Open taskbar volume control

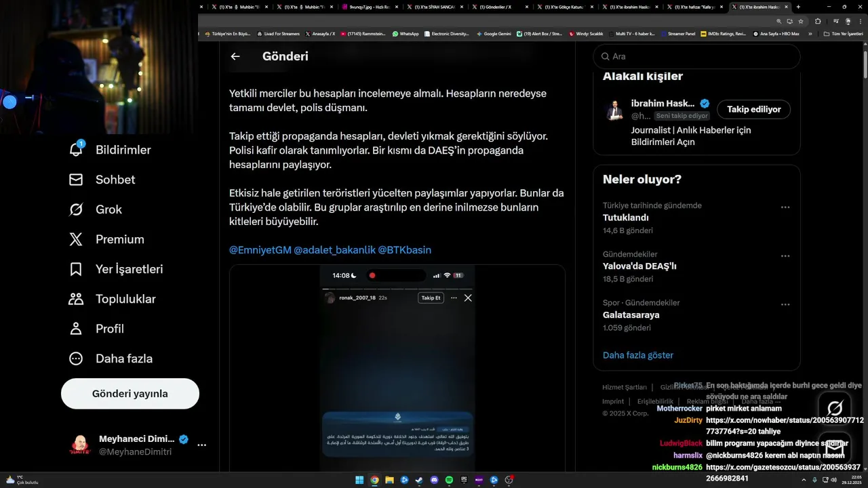click(x=835, y=480)
